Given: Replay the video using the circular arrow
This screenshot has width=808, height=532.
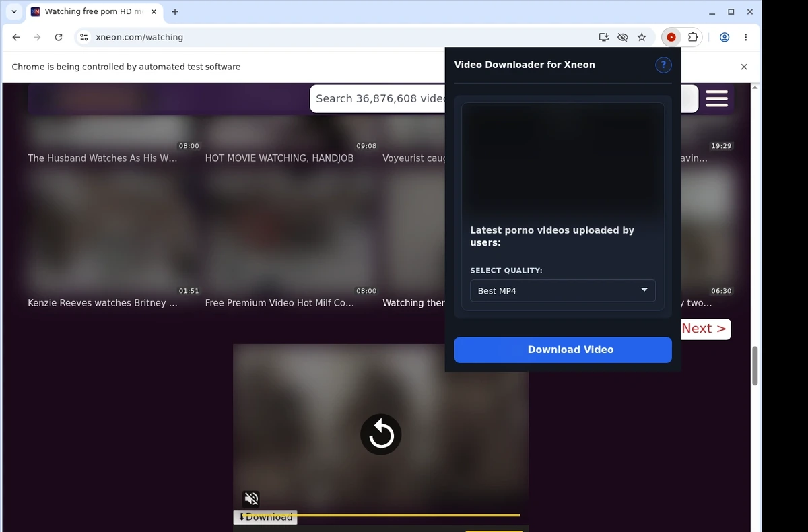Looking at the screenshot, I should pos(381,434).
